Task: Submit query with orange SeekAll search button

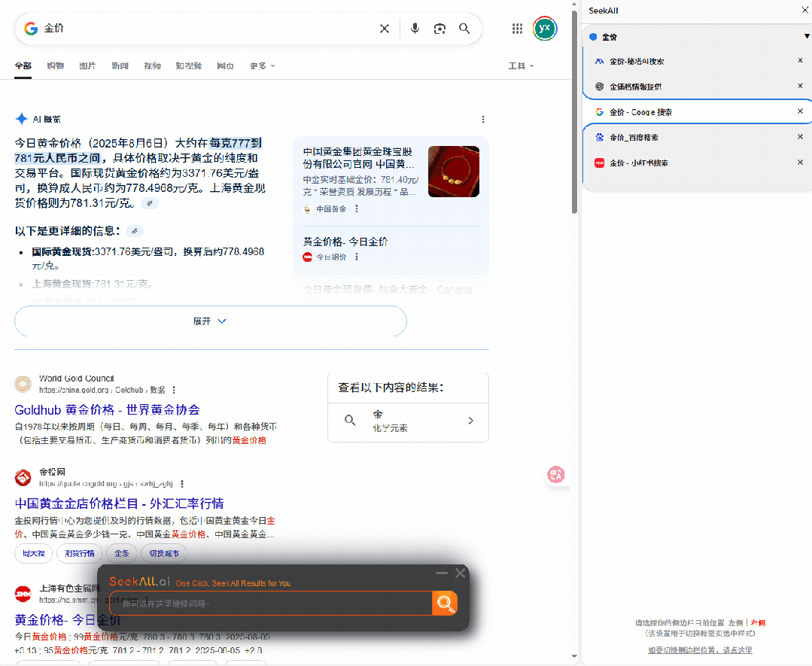Action: pyautogui.click(x=445, y=603)
